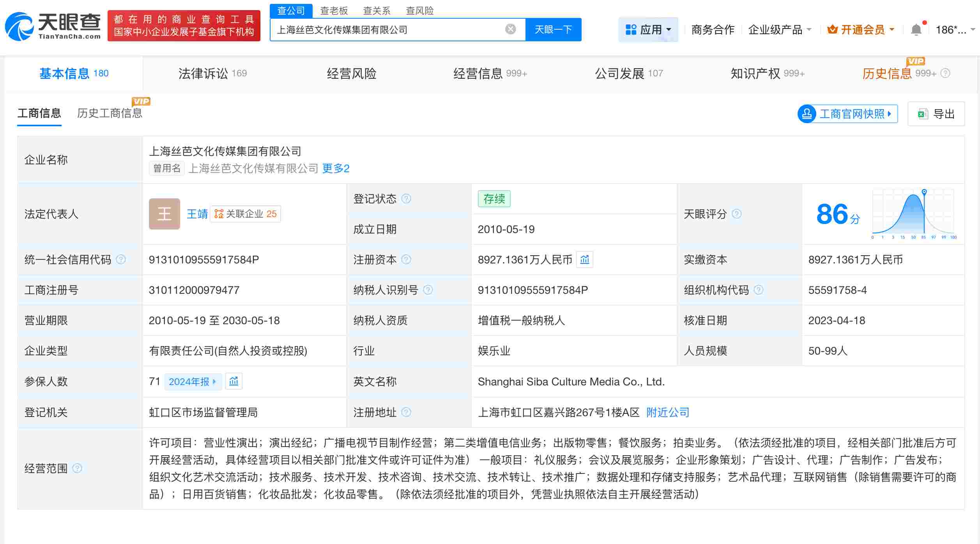Open the 开通会员 dropdown

861,29
